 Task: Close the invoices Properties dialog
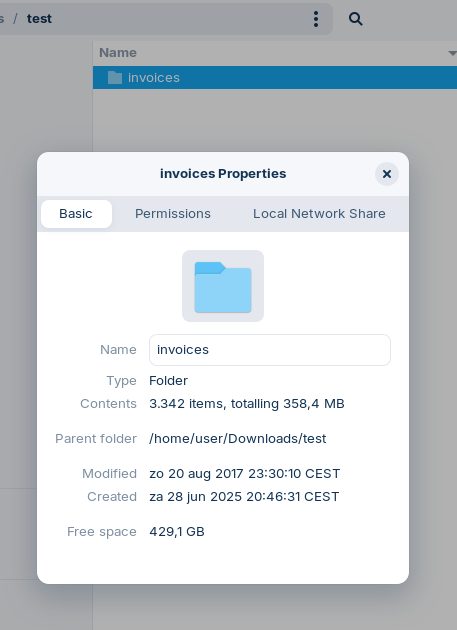coord(387,174)
